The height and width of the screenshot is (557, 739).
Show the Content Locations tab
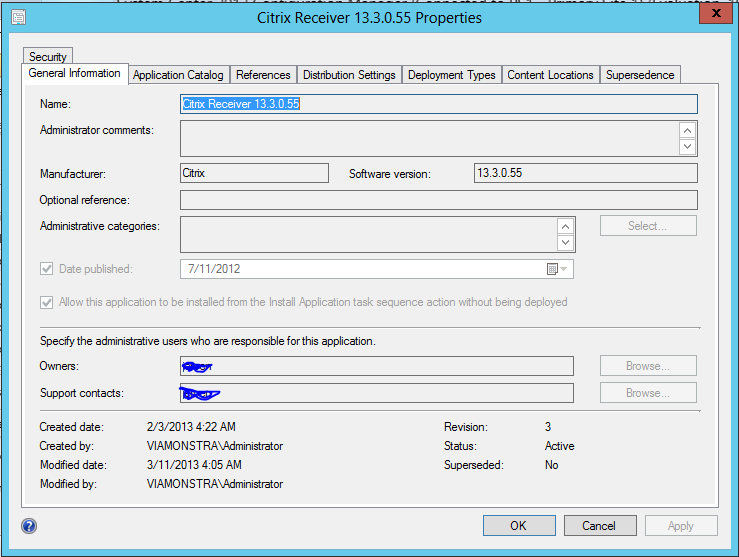pos(550,75)
